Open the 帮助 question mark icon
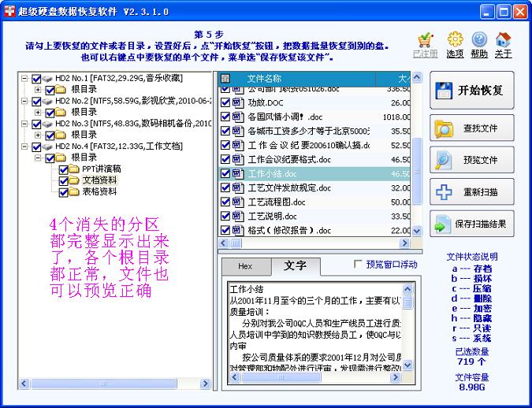The height and width of the screenshot is (408, 532). coord(479,39)
